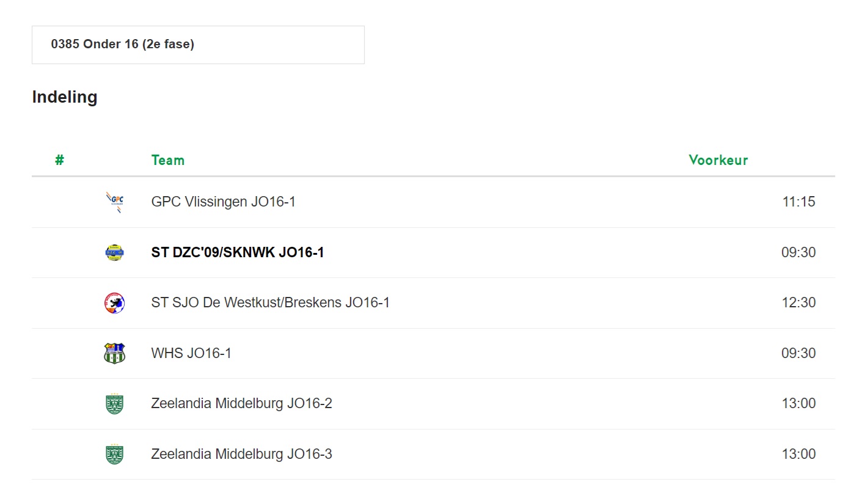Screen dimensions: 868x490
Task: Click the Team column header
Action: point(168,160)
